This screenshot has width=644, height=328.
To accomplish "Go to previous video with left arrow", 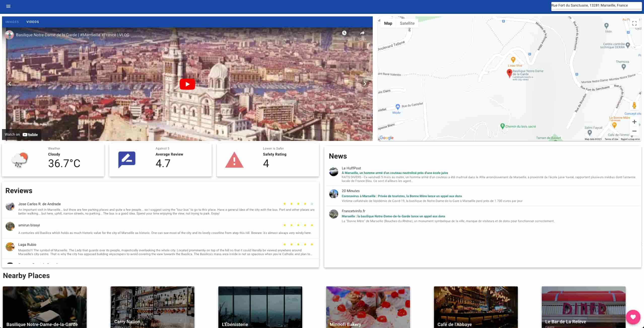I will click(10, 84).
